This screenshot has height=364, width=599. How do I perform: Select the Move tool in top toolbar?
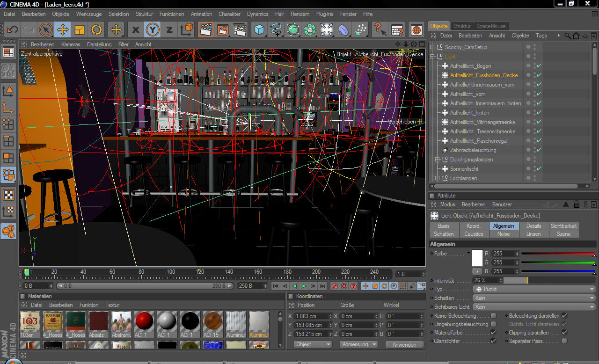[62, 30]
